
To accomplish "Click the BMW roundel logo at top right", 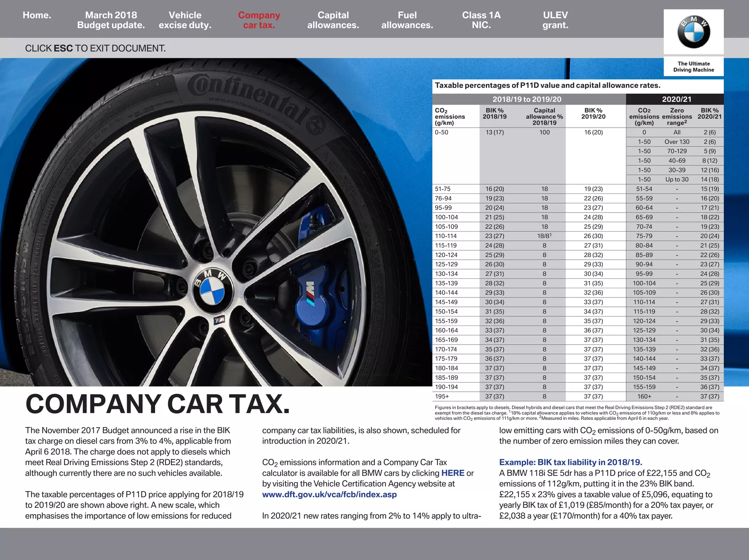I will coord(694,32).
